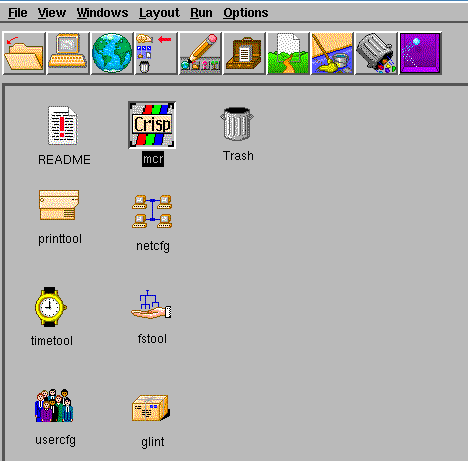468x461 pixels.
Task: Click the computer terminal toolbar icon
Action: pos(68,53)
